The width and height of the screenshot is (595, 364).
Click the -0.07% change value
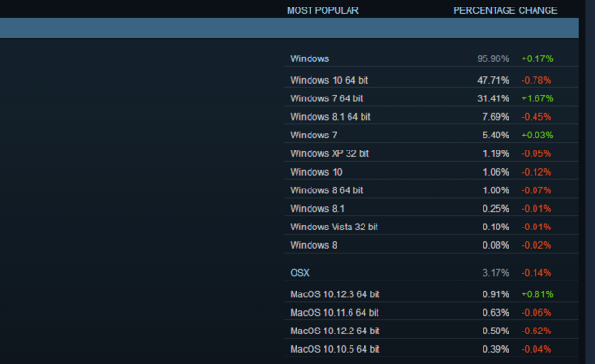(536, 190)
